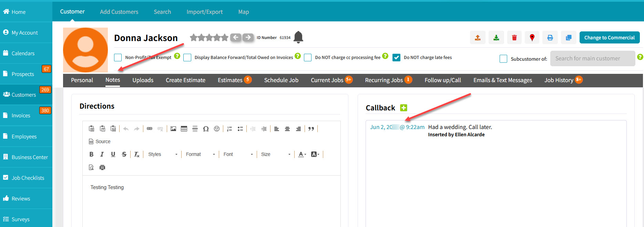Screen dimensions: 644x227
Task: Align text right in editor
Action: (298, 129)
